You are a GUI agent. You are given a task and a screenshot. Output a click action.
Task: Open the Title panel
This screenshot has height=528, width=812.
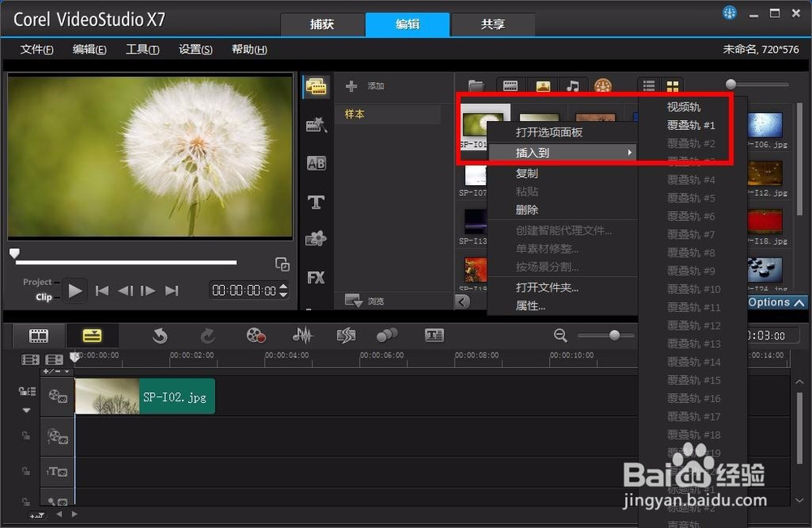pos(316,202)
